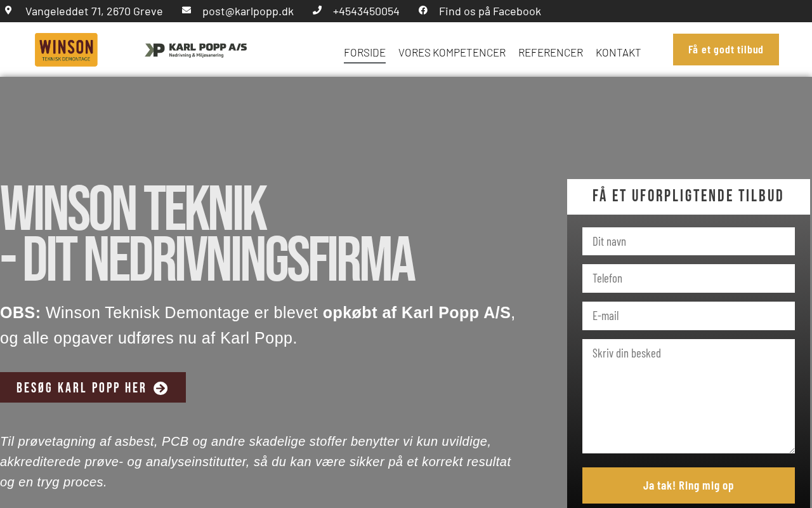Screen dimensions: 812x508
Task: Click the arrow icon on Besøg Karl Popp button
Action: click(161, 388)
